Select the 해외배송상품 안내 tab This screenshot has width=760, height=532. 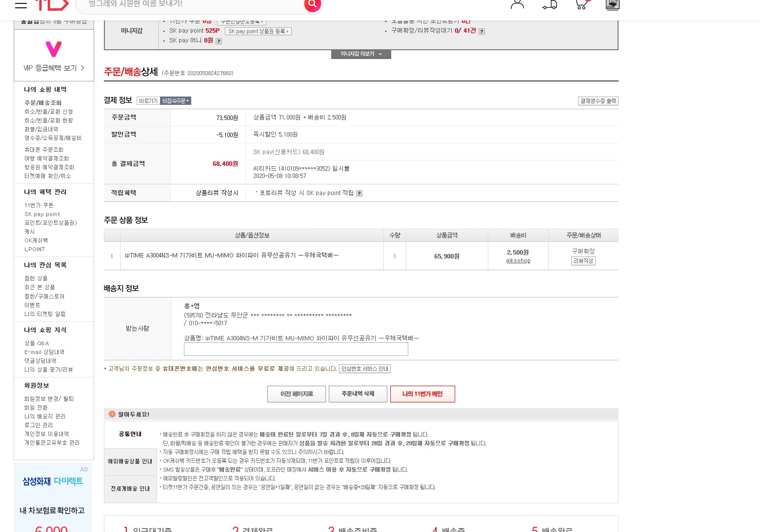(130, 461)
